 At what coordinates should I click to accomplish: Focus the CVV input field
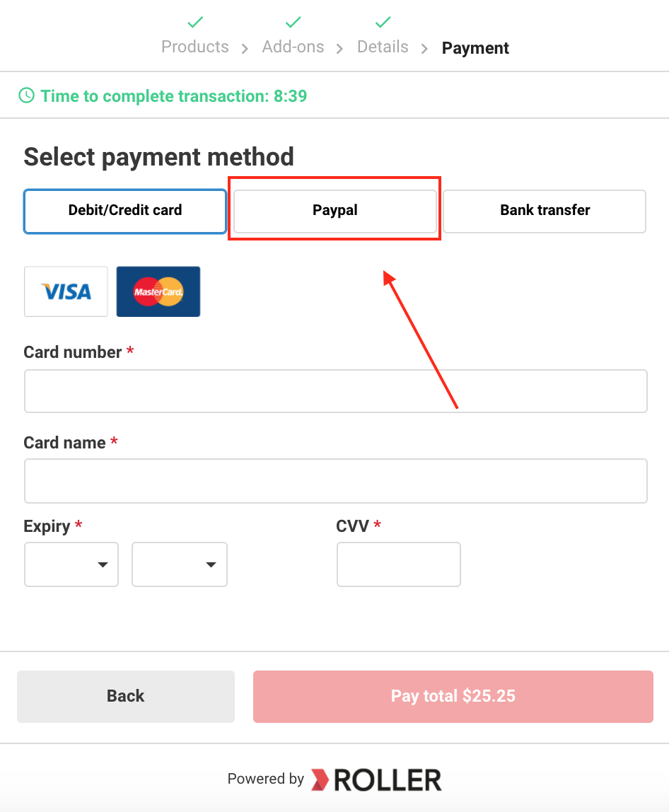pyautogui.click(x=399, y=564)
